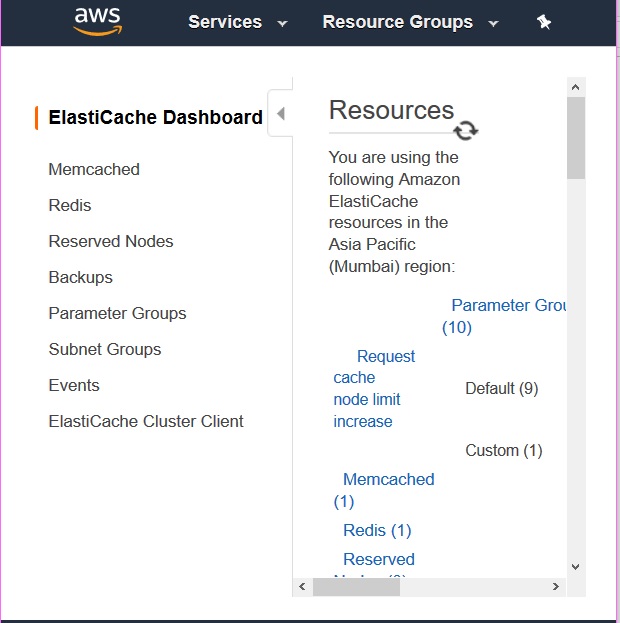Viewport: 620px width, 623px height.
Task: Open Backups in the sidebar
Action: (x=81, y=277)
